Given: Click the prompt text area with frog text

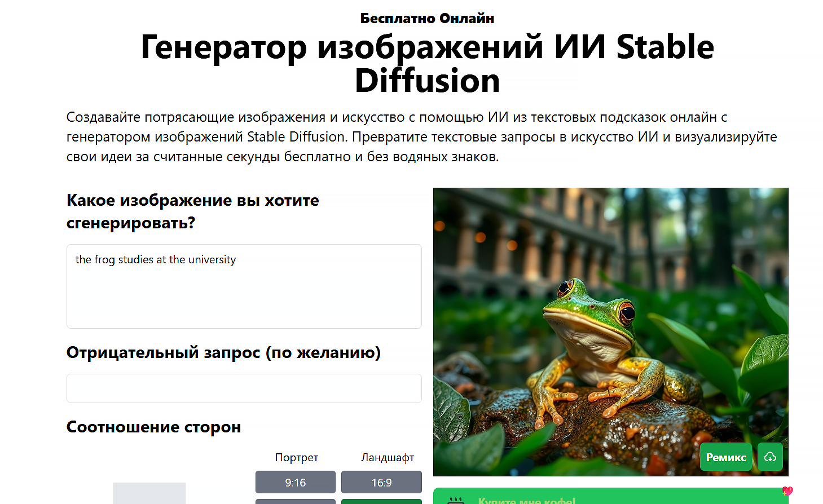Looking at the screenshot, I should click(x=244, y=286).
